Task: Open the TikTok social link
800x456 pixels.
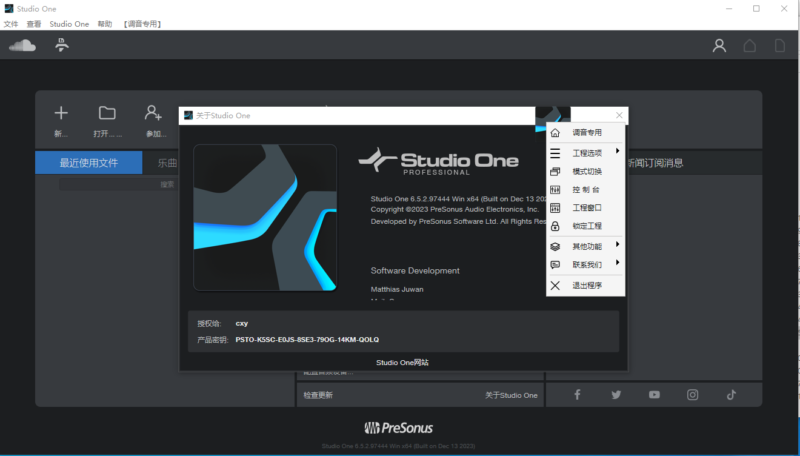Action: (x=731, y=395)
